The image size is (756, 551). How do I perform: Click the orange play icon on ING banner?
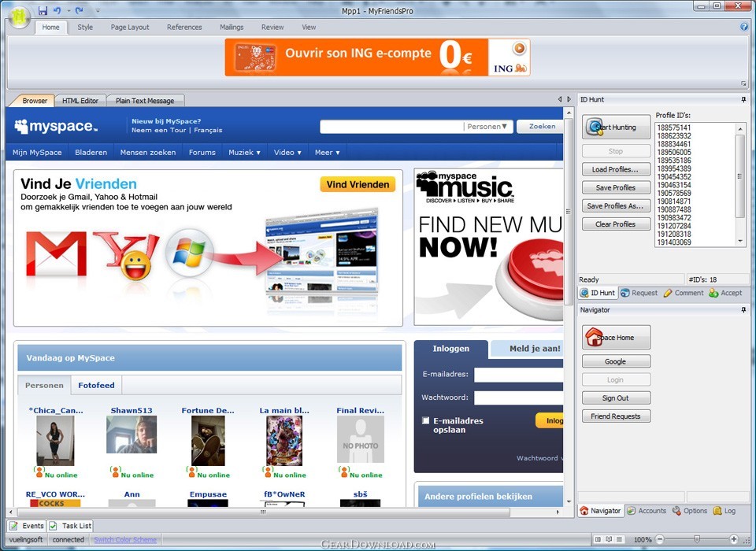pyautogui.click(x=519, y=48)
